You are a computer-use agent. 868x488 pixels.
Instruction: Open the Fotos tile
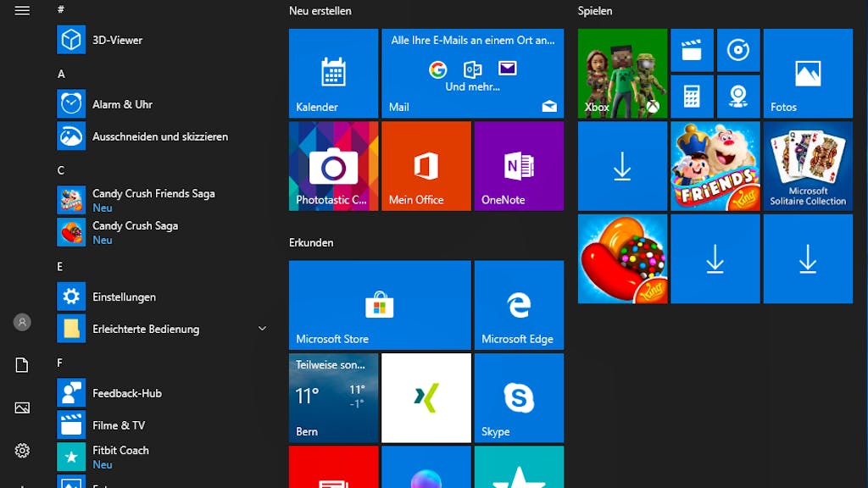click(x=808, y=73)
